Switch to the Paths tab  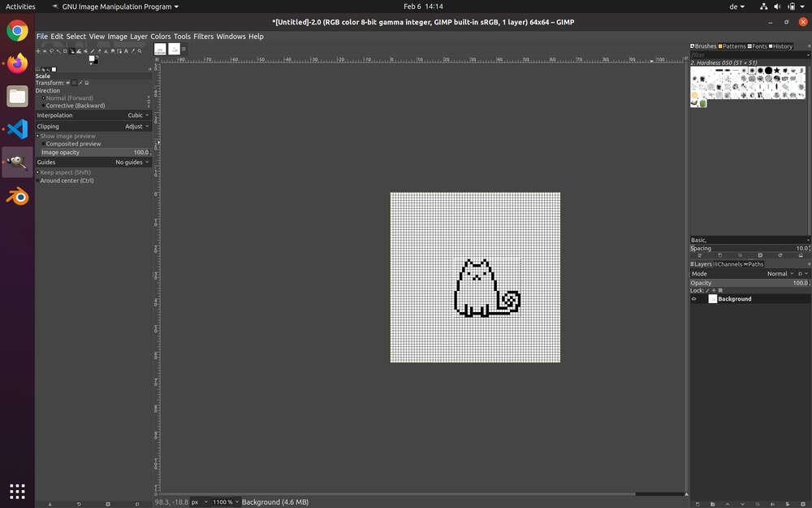point(754,264)
